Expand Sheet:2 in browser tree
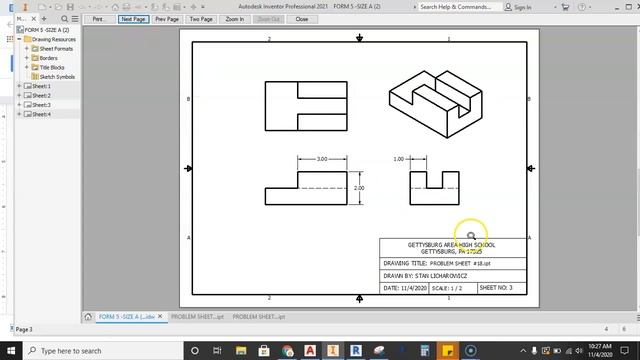The width and height of the screenshot is (640, 360). click(x=19, y=96)
